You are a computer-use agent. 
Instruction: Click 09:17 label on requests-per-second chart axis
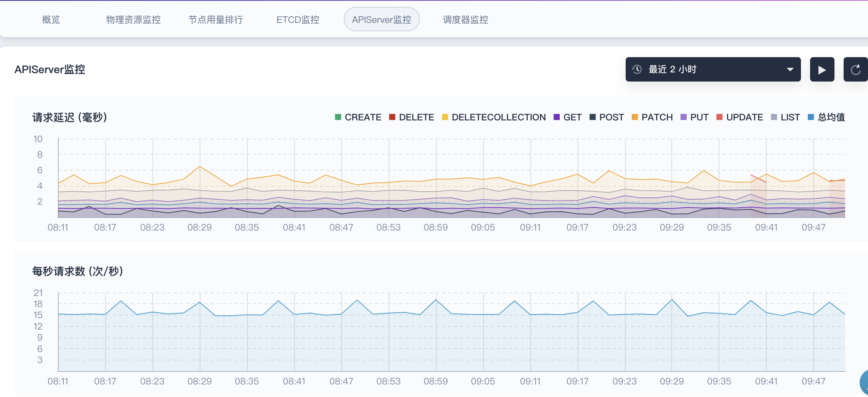point(578,381)
